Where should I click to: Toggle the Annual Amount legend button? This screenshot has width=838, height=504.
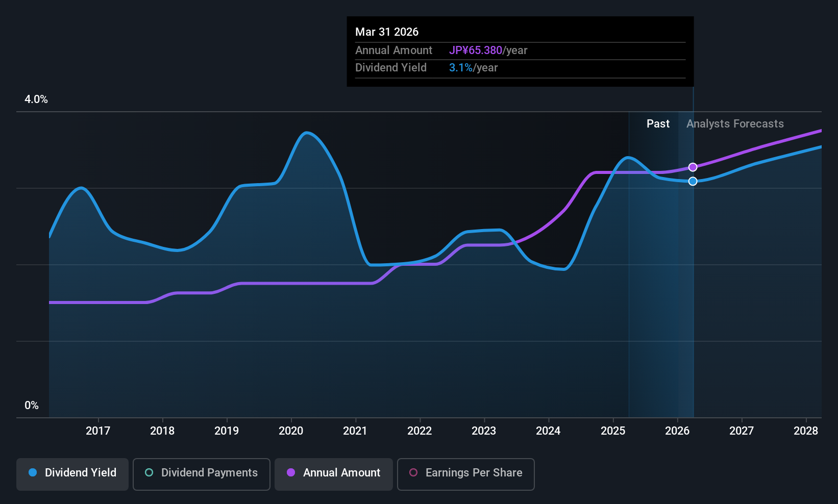click(334, 474)
